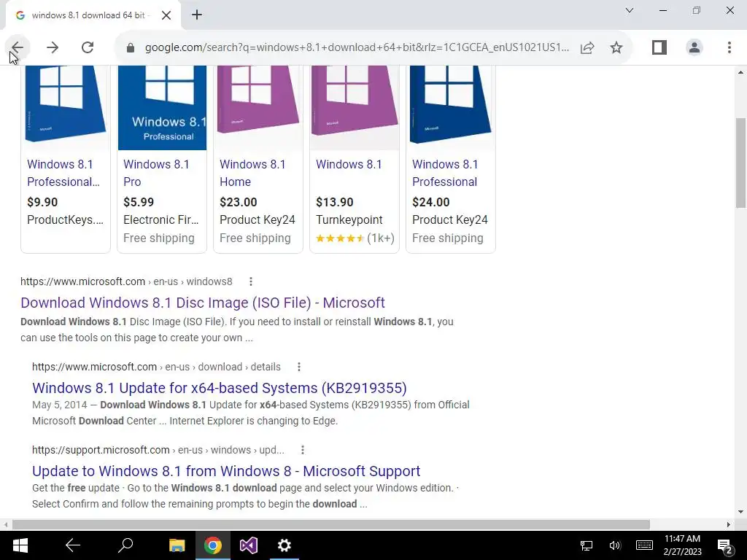747x560 pixels.
Task: Open Chrome's three-dot menu
Action: [x=729, y=47]
